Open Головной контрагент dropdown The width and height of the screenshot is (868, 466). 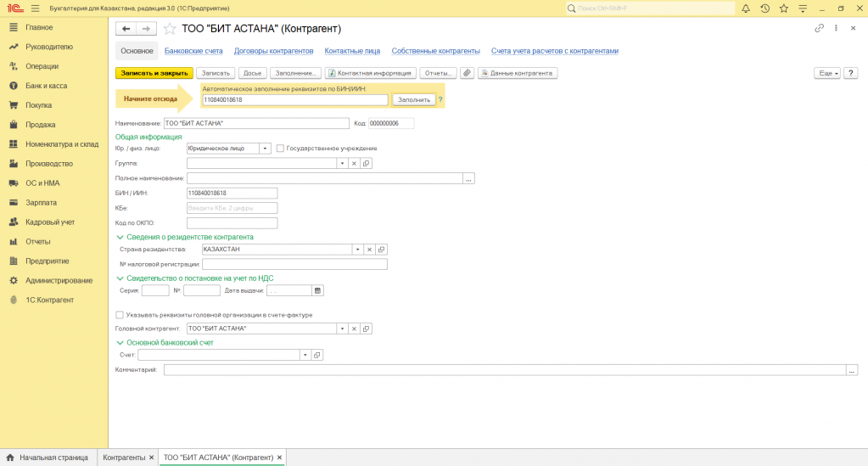[342, 328]
